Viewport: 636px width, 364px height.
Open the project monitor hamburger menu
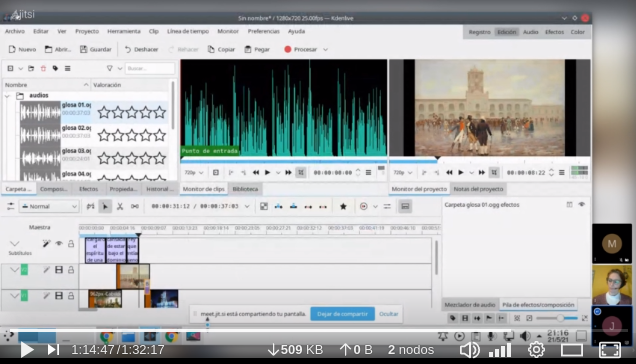562,172
